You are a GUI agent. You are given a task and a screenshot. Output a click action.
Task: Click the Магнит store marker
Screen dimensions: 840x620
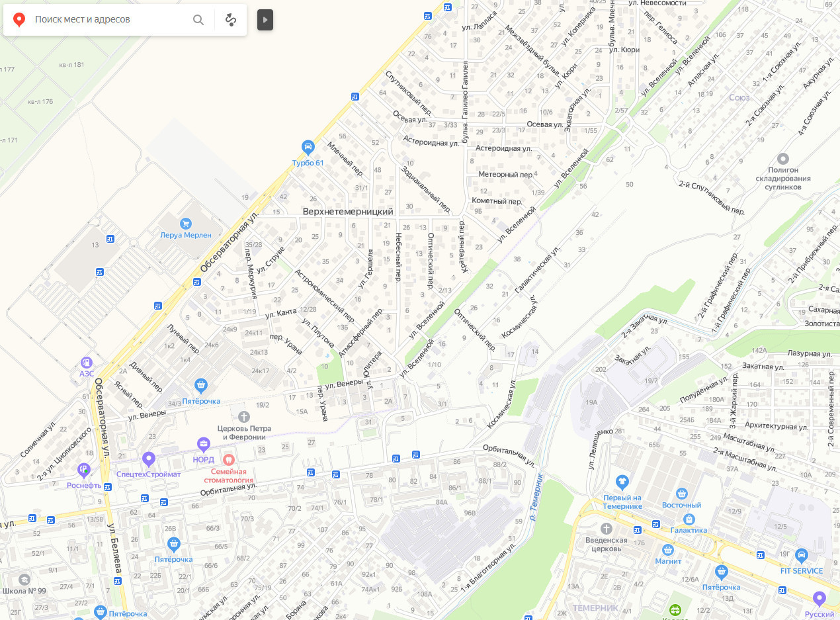pyautogui.click(x=668, y=550)
